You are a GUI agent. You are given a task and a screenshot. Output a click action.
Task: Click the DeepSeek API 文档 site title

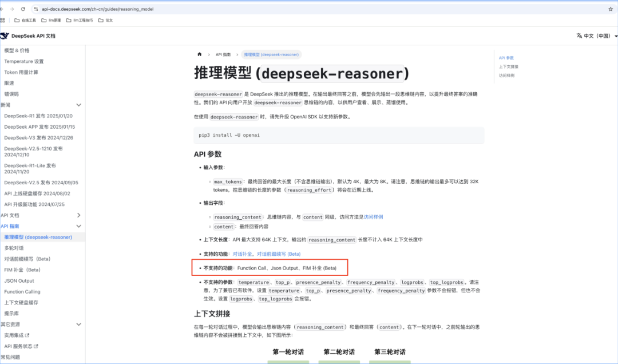click(x=34, y=36)
